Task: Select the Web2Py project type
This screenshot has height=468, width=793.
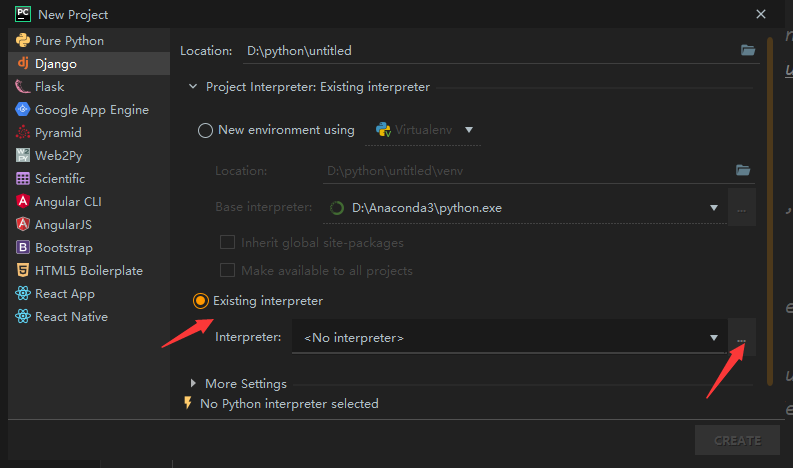Action: [x=59, y=156]
